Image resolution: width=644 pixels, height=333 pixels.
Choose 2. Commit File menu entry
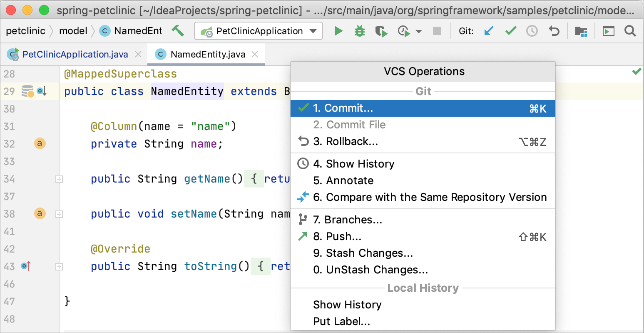tap(423, 125)
